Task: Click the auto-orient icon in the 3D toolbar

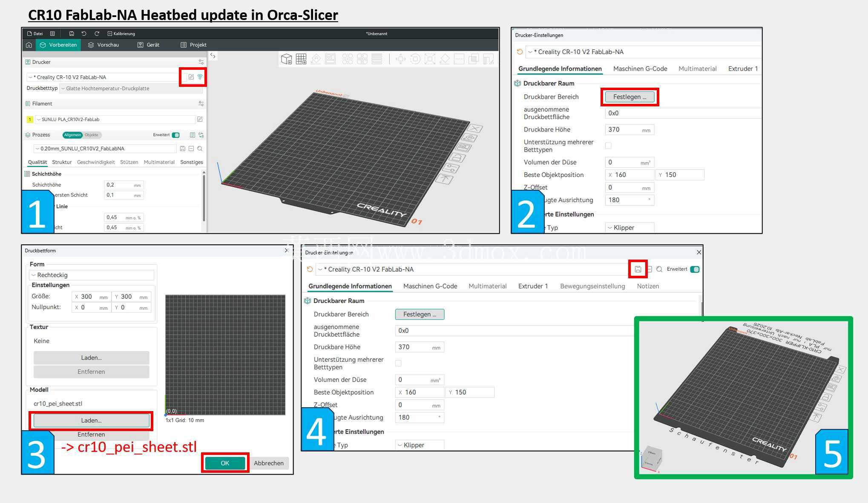Action: click(316, 59)
